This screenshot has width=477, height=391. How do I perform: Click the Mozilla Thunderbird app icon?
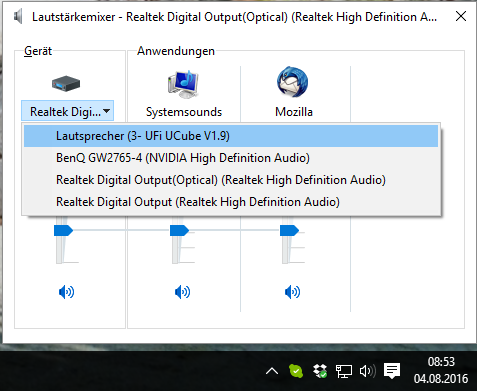click(293, 82)
